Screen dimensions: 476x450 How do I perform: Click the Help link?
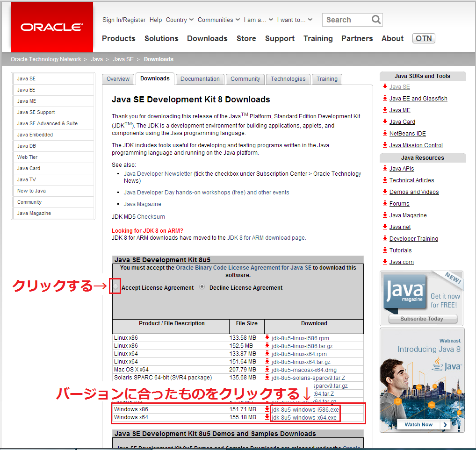click(x=156, y=20)
